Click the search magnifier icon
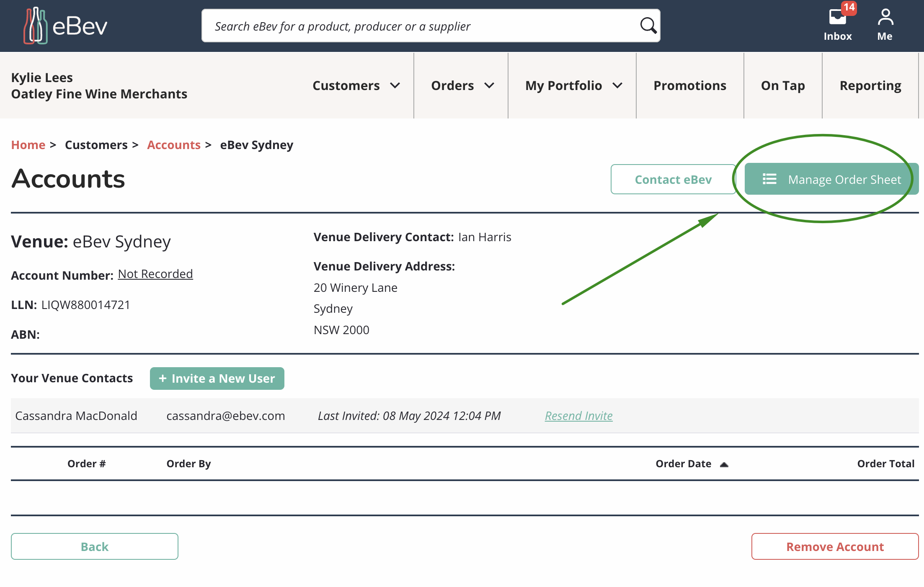Viewport: 924px width, 587px height. (648, 26)
